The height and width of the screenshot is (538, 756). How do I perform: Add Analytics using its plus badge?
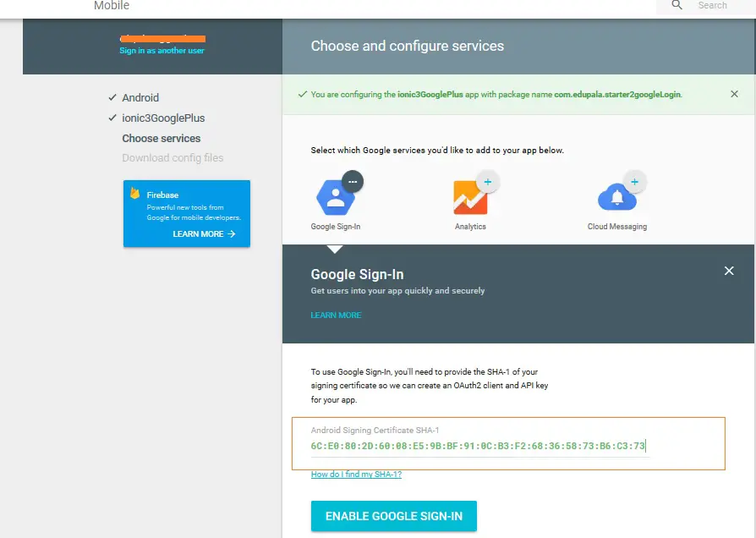(x=488, y=181)
